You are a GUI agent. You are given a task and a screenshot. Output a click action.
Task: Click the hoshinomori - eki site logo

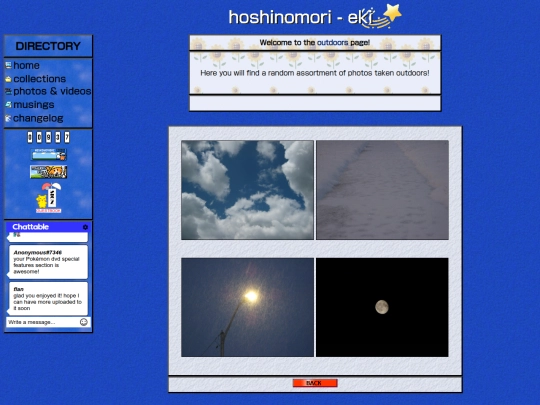coord(315,17)
